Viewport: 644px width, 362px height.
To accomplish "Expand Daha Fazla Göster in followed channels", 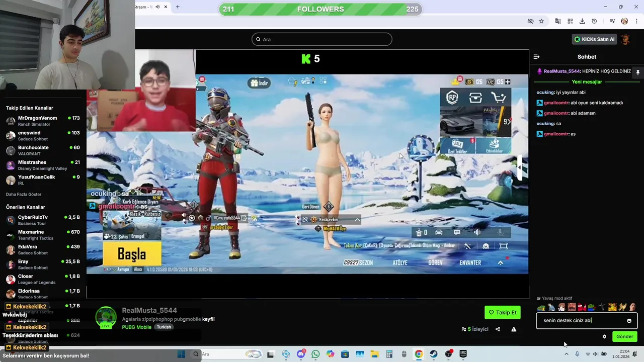I will tap(24, 194).
